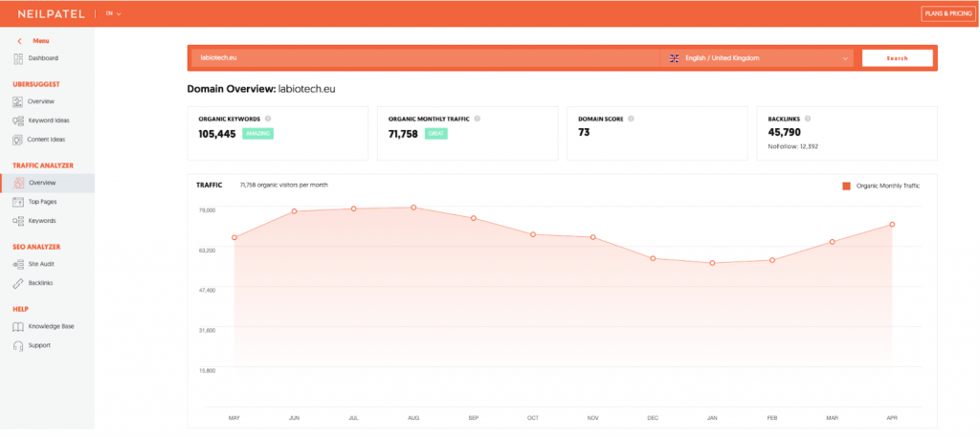Image resolution: width=980 pixels, height=438 pixels.
Task: Click the APR data point on chart
Action: coord(892,225)
